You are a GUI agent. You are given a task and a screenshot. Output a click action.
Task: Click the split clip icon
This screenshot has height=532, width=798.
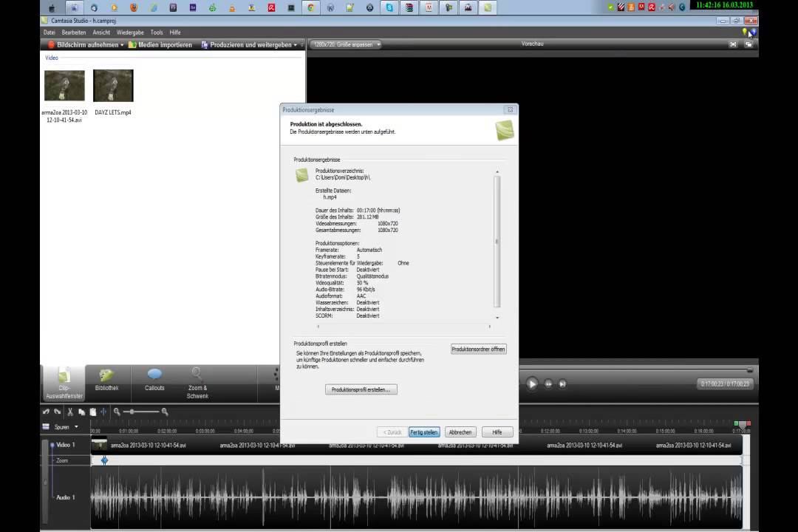(103, 412)
